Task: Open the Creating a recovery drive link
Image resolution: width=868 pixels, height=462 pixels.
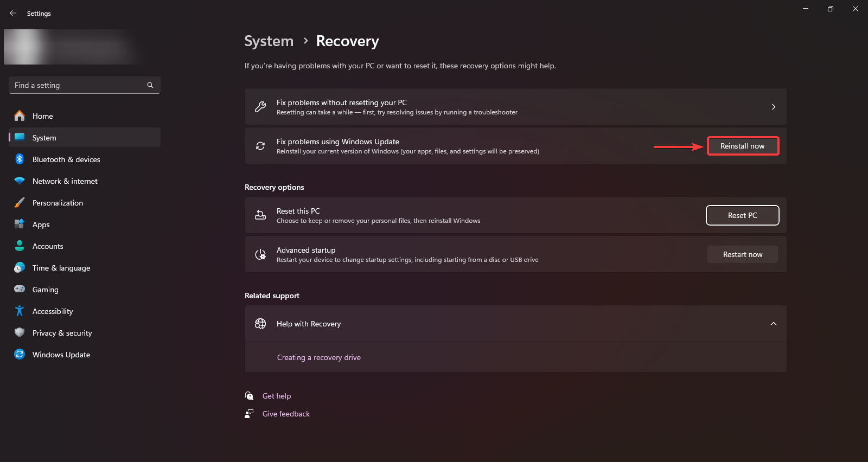Action: click(319, 357)
